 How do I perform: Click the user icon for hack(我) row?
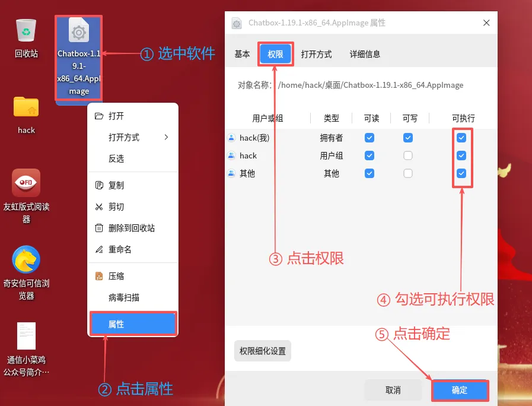point(231,138)
